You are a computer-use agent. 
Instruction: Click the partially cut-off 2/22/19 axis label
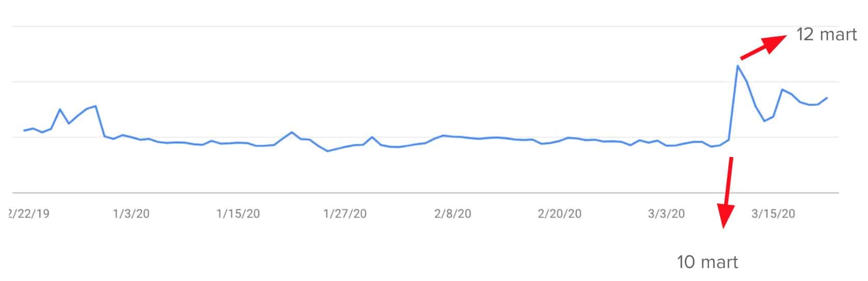29,213
